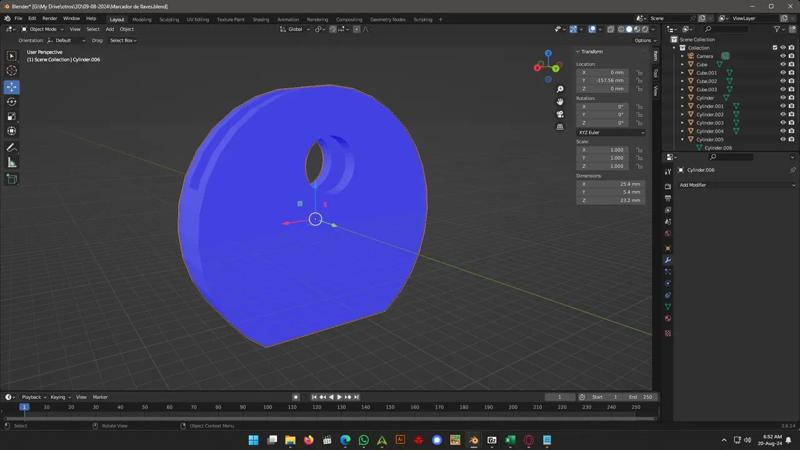The image size is (800, 450).
Task: Open Blender from the Windows taskbar
Action: [x=473, y=440]
